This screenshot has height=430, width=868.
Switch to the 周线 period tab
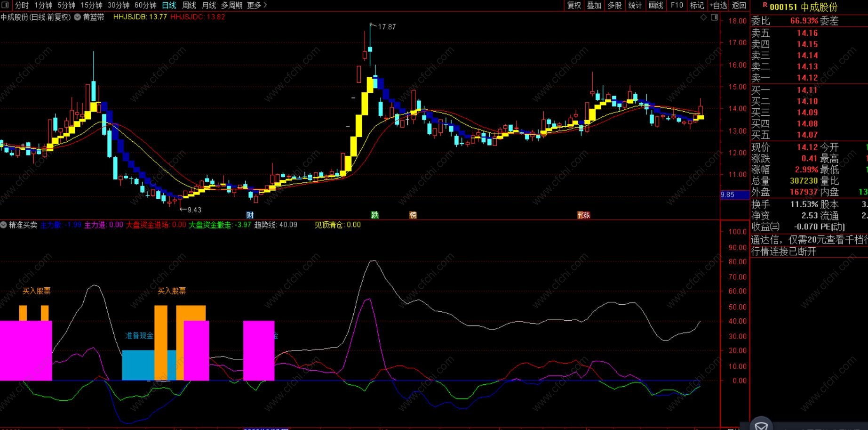click(x=189, y=5)
